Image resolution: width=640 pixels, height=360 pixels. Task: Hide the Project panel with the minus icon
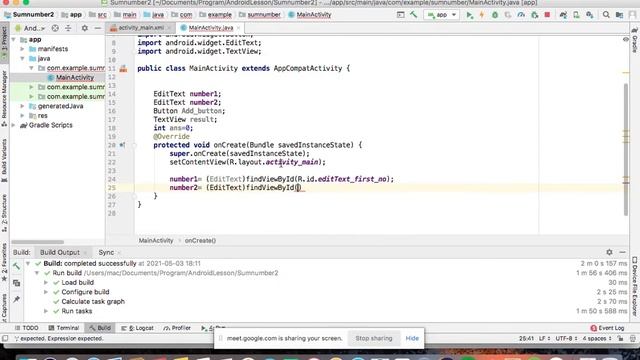coord(98,28)
